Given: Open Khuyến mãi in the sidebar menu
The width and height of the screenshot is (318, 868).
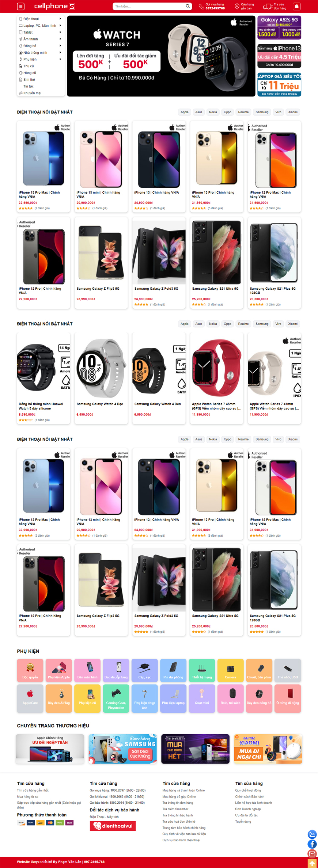Looking at the screenshot, I should tap(32, 93).
